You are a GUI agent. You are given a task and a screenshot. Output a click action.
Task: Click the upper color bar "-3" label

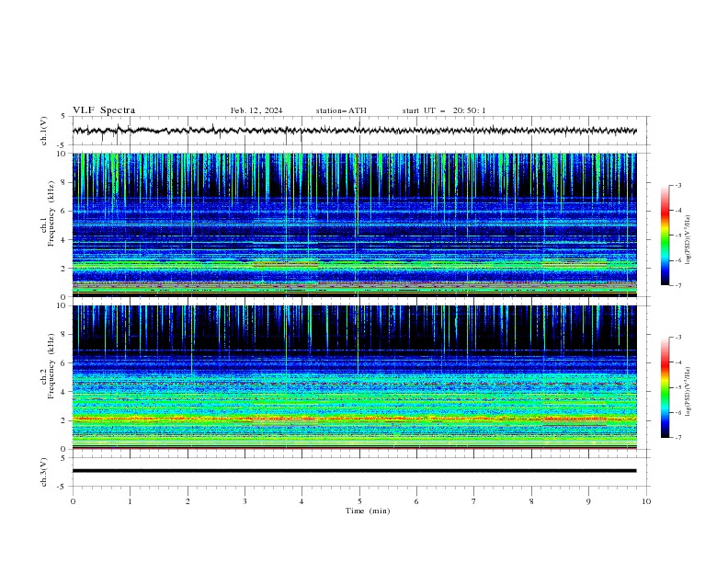click(677, 185)
